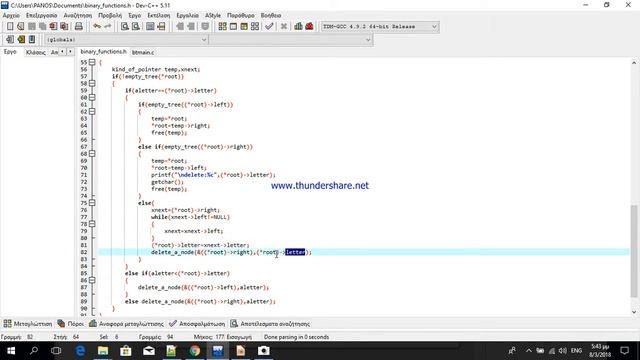Viewport: 640px width, 360px height.
Task: Collapse code fold at line 68
Action: (x=92, y=154)
